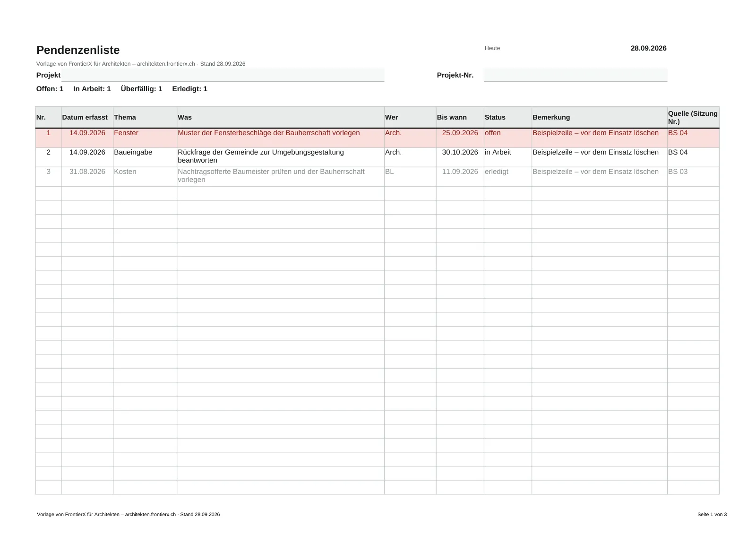Select the Pendenzenliste title
This screenshot has height=535, width=756.
(x=78, y=50)
